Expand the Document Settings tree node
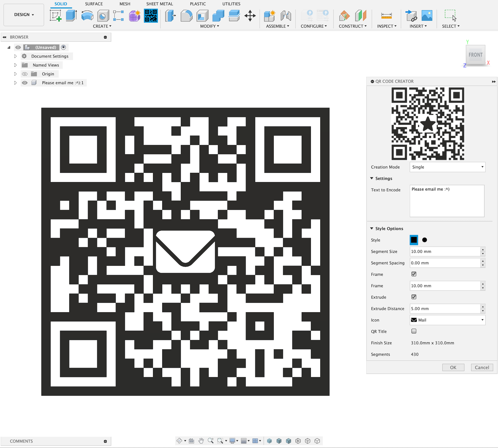 click(x=15, y=56)
